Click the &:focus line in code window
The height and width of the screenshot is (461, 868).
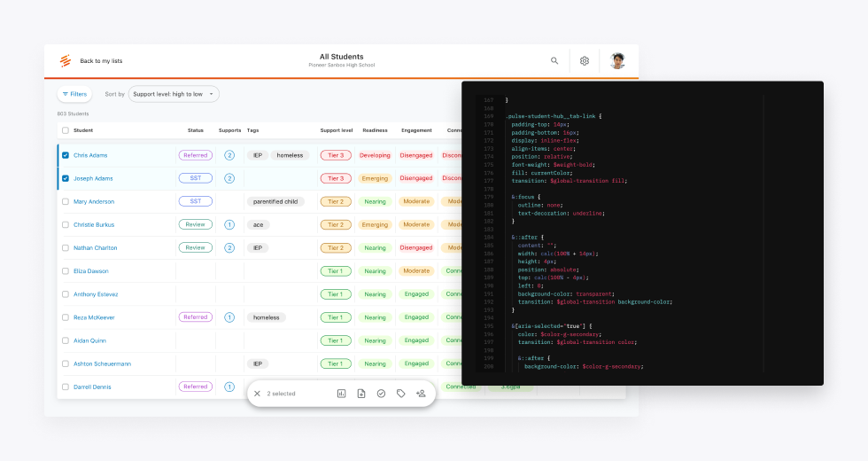pos(526,197)
